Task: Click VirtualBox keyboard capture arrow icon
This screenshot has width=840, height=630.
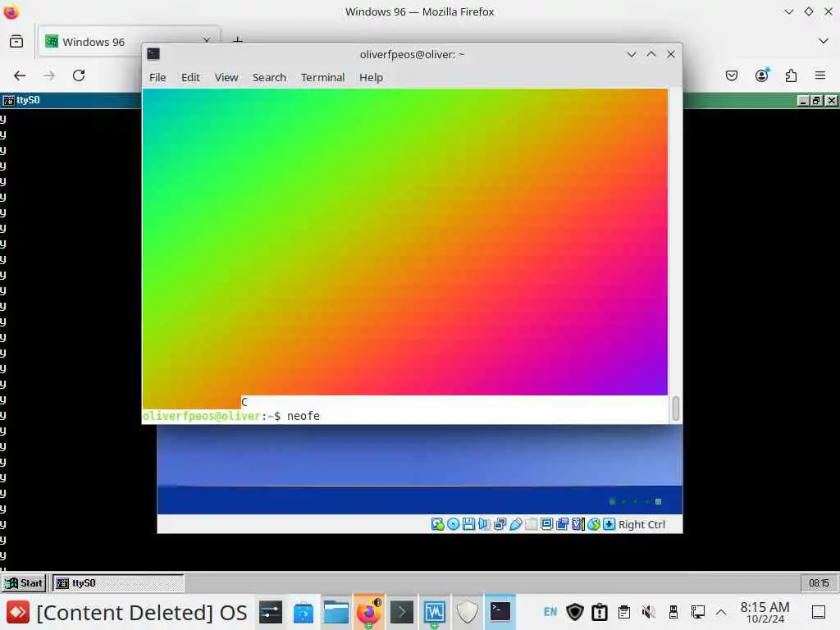Action: tap(609, 524)
